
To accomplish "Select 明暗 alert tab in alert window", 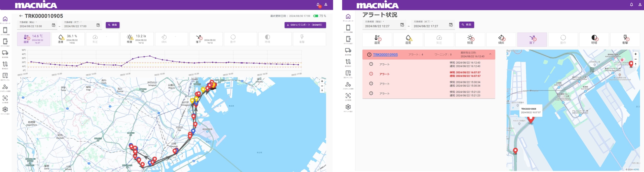I will pyautogui.click(x=594, y=40).
